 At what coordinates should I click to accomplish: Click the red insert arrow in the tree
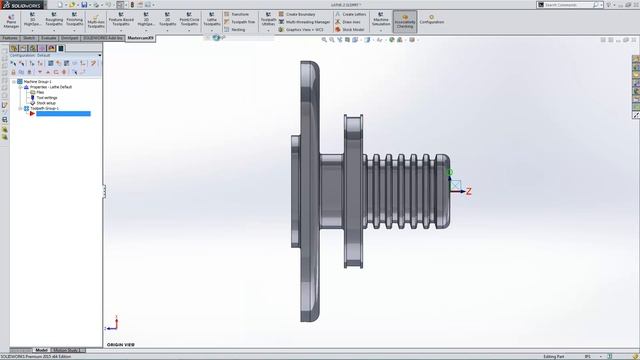click(x=32, y=114)
